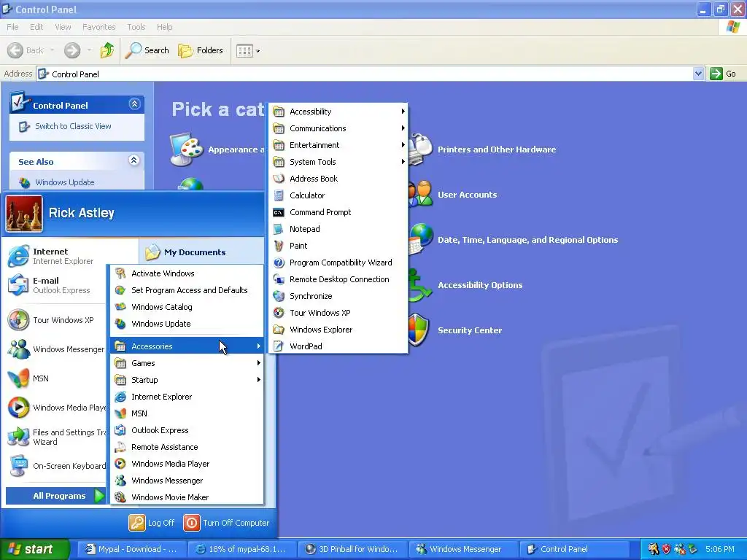Screen dimensions: 747x560
Task: Toggle the Folders toolbar button
Action: (200, 50)
